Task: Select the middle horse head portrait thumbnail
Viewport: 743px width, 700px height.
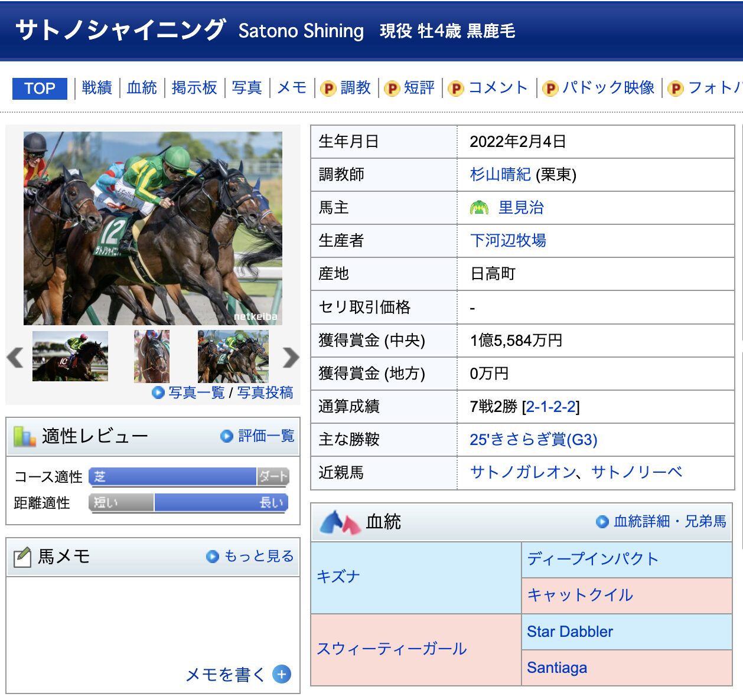Action: coord(152,356)
